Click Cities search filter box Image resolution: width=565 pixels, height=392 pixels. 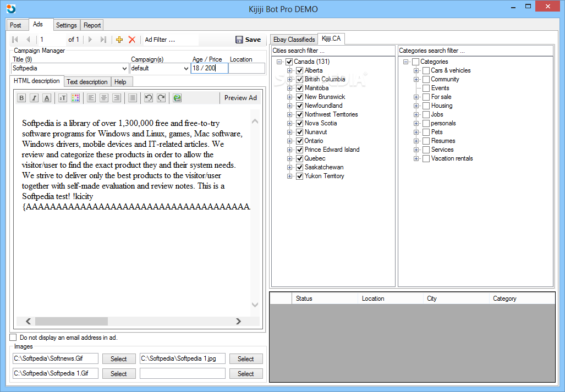(333, 51)
